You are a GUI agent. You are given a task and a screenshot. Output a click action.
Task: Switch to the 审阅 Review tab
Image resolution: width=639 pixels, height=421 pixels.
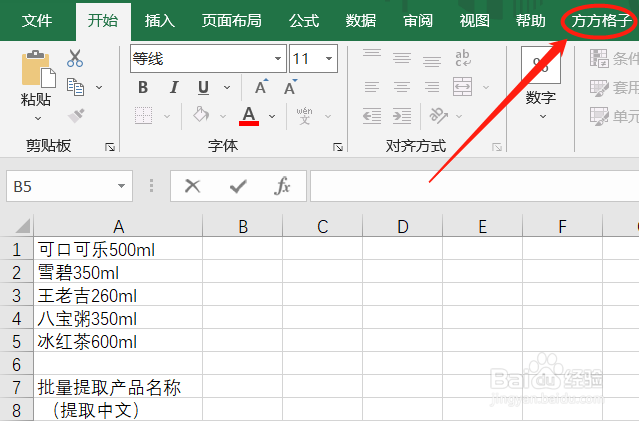[418, 21]
